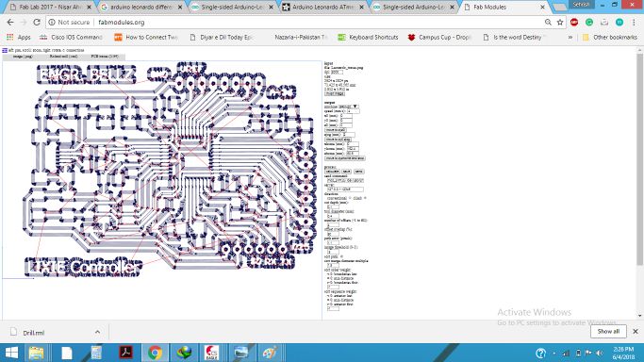Viewport: 644px width, 362px height.
Task: Open the green Grammarly extension icon
Action: click(589, 23)
